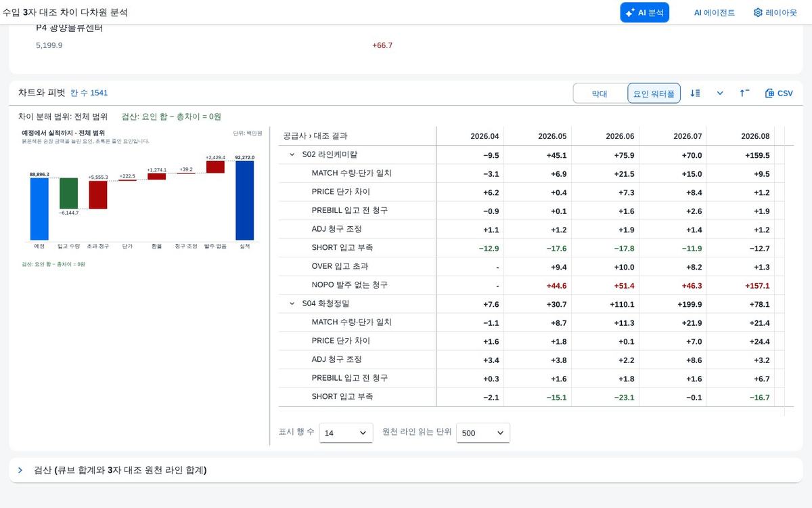Image resolution: width=812 pixels, height=508 pixels.
Task: Click the green 입고 수량 waterfall bar
Action: 68,193
